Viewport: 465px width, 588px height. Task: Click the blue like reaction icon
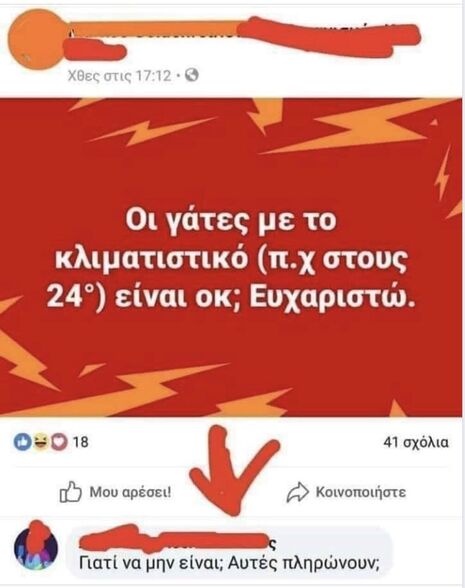[x=22, y=442]
